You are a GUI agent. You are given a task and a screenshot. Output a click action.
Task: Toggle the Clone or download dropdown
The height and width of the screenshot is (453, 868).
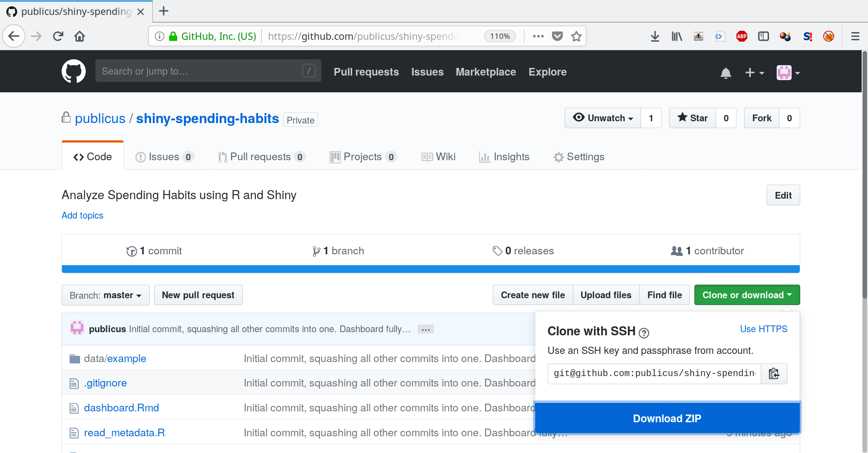click(x=747, y=295)
